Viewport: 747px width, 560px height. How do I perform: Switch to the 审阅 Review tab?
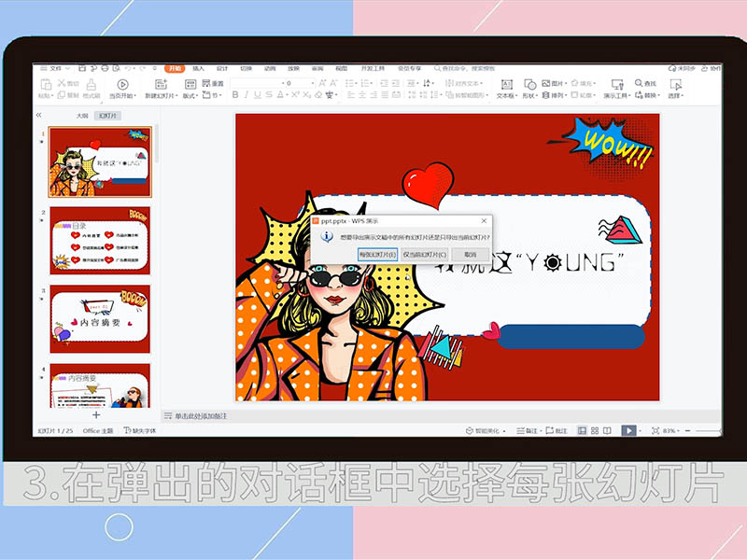point(317,68)
